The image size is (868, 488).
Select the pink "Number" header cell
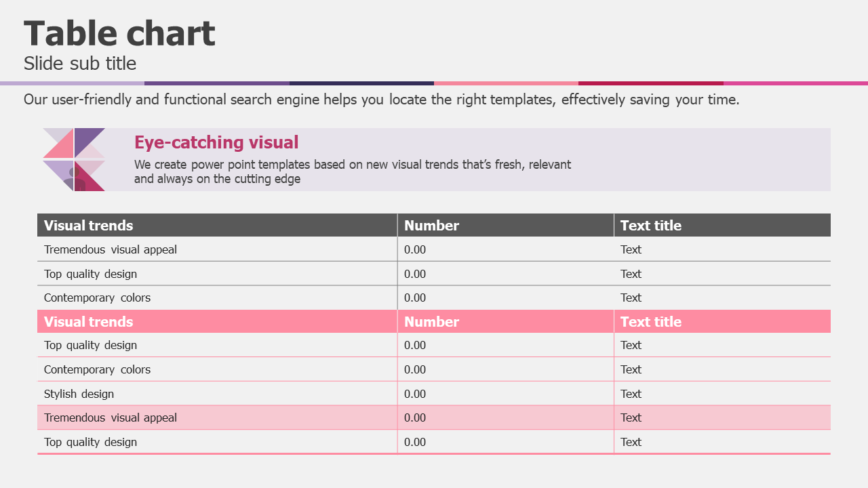pyautogui.click(x=431, y=322)
